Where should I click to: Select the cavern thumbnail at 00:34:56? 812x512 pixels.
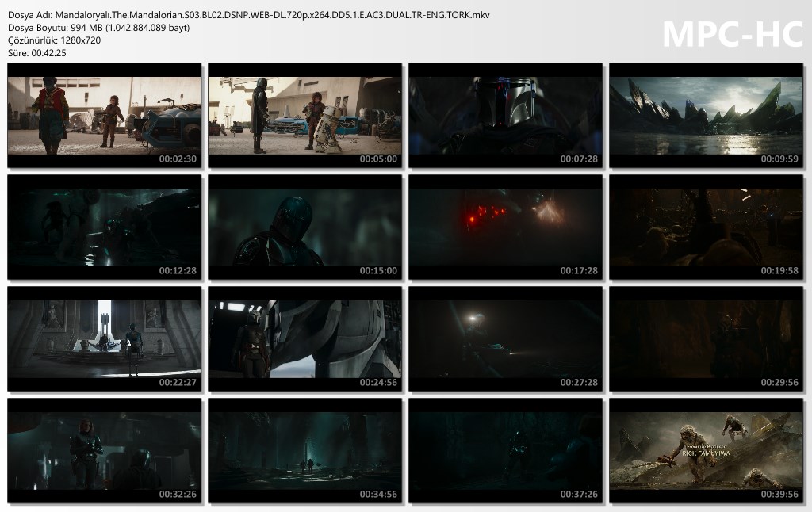(305, 451)
